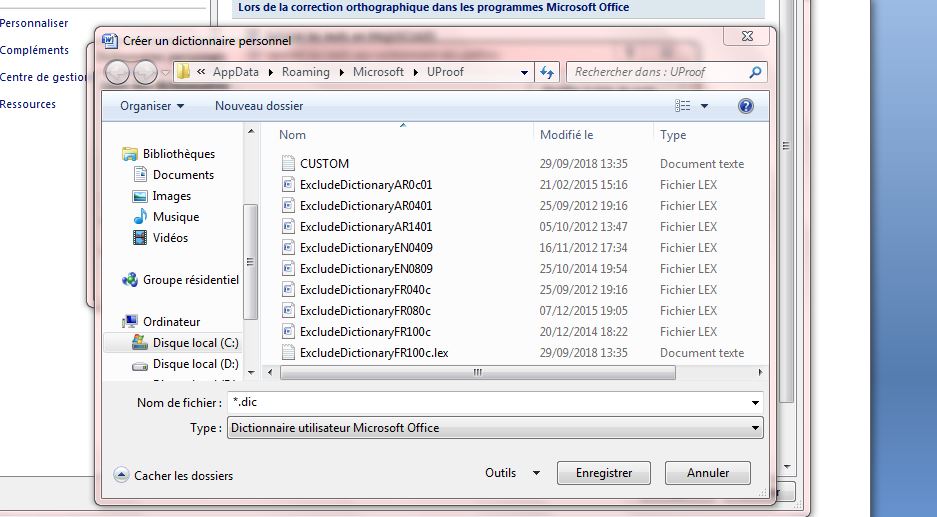Open Compléments in Word options sidebar
The width and height of the screenshot is (937, 517).
[34, 50]
